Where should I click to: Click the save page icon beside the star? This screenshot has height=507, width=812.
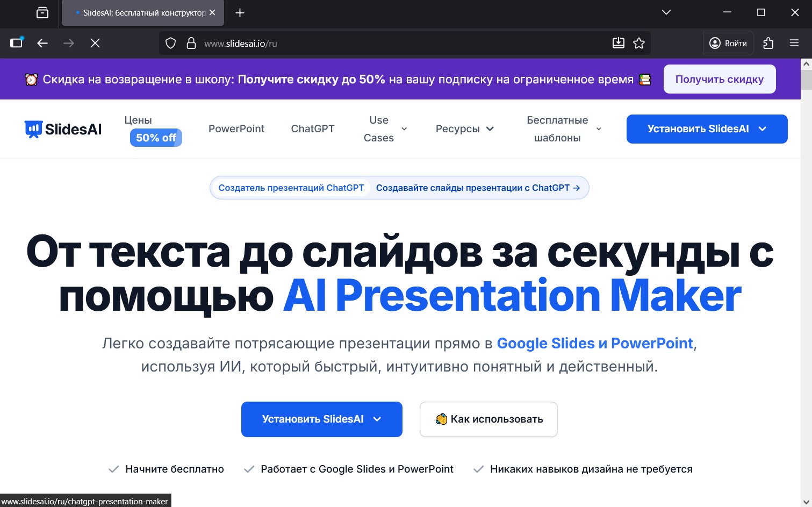click(619, 43)
